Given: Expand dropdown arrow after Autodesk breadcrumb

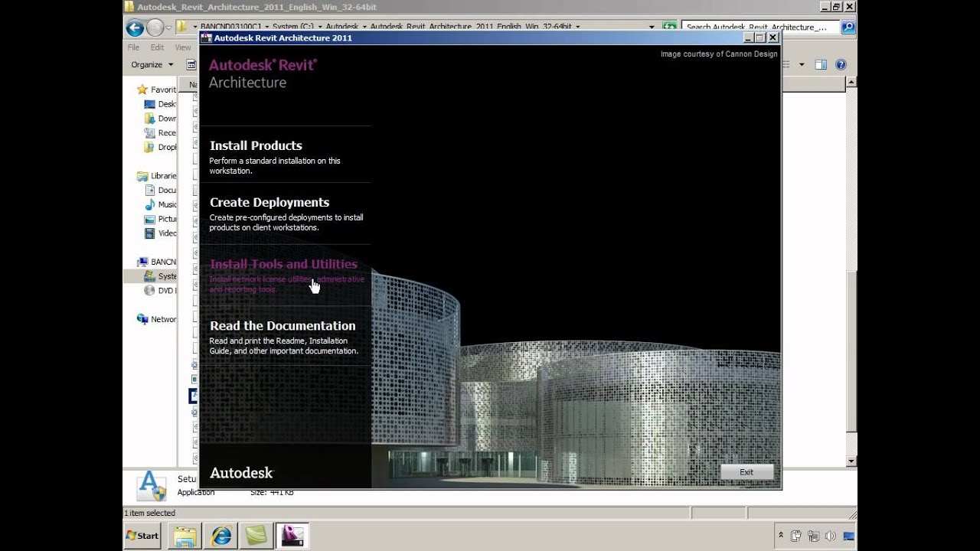Looking at the screenshot, I should [364, 27].
